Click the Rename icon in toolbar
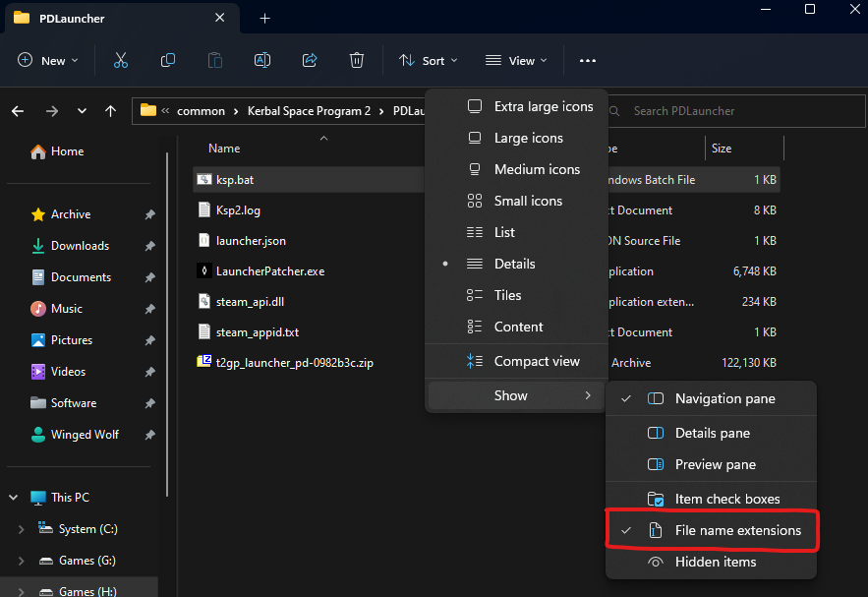Screen dimensions: 868x597 coord(262,60)
